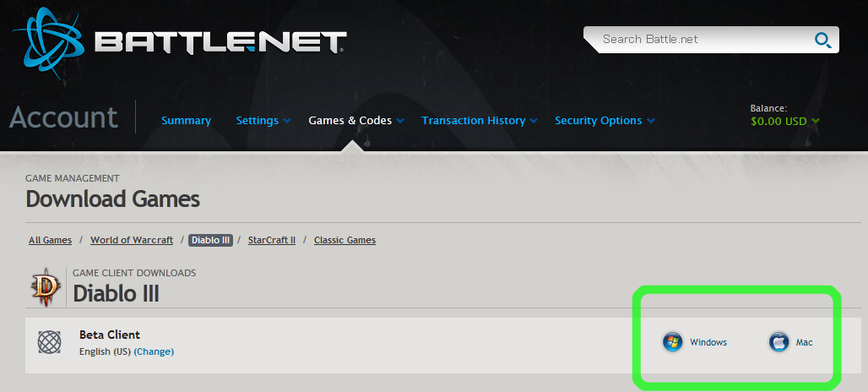Open the Transaction History menu
The image size is (868, 392).
[x=474, y=120]
